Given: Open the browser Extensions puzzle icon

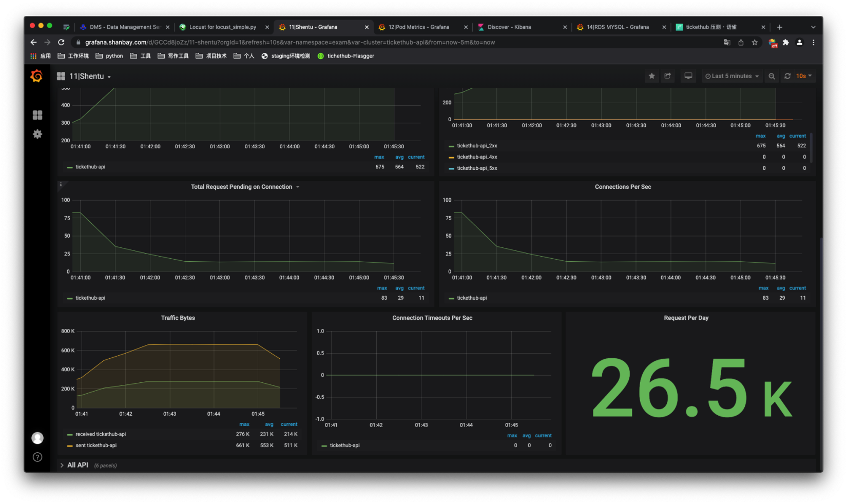Looking at the screenshot, I should click(785, 43).
